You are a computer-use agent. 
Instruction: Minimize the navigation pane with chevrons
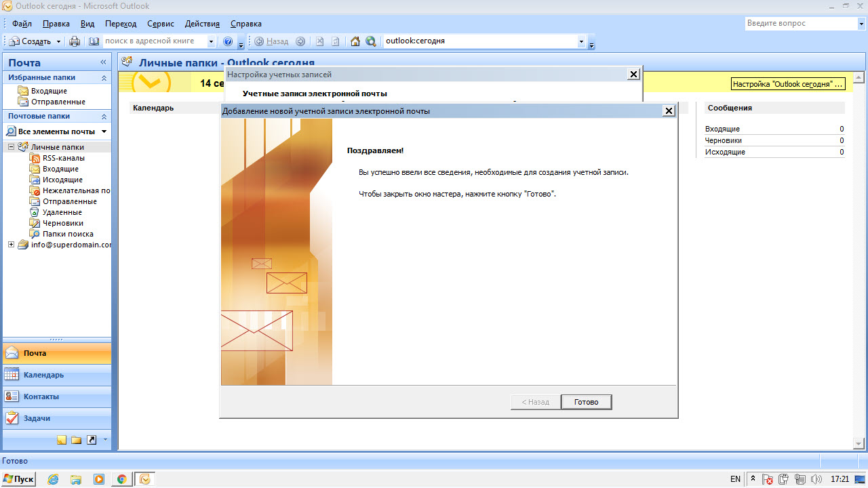click(104, 62)
